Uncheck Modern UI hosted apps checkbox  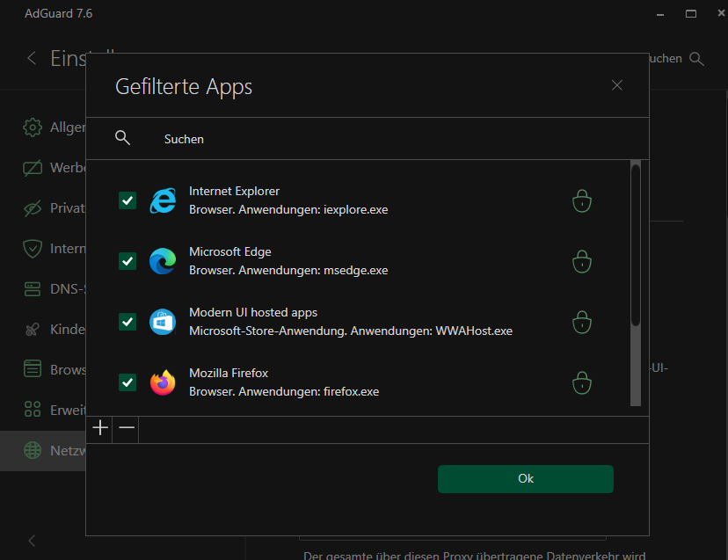click(127, 322)
